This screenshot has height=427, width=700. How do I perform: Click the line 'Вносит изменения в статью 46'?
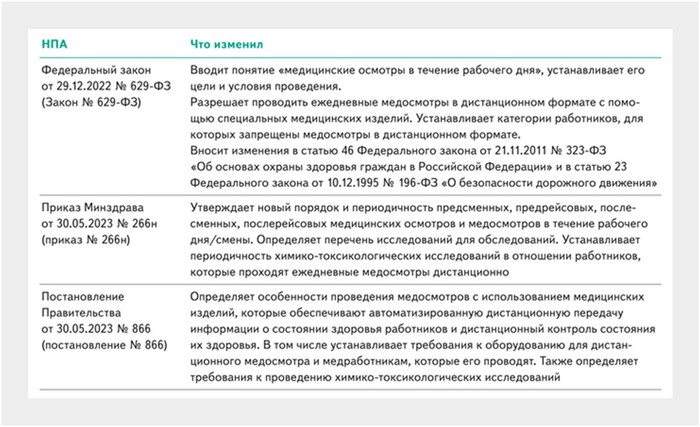click(x=398, y=151)
